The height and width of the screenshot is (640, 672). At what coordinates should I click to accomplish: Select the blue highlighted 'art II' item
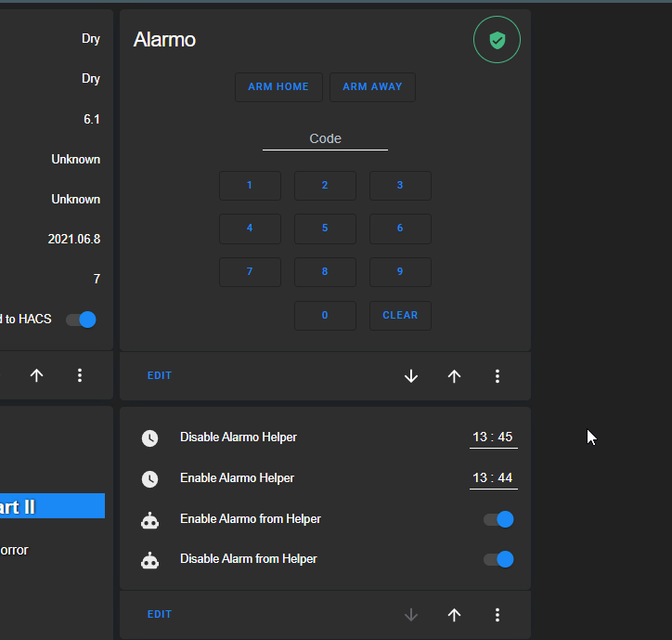pos(52,506)
